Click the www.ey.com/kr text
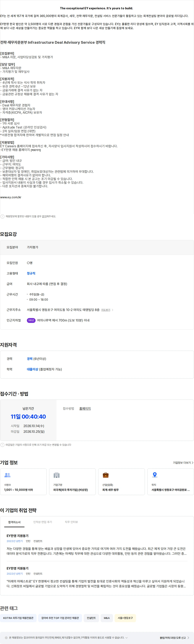This screenshot has height=644, width=194. (x=11, y=197)
